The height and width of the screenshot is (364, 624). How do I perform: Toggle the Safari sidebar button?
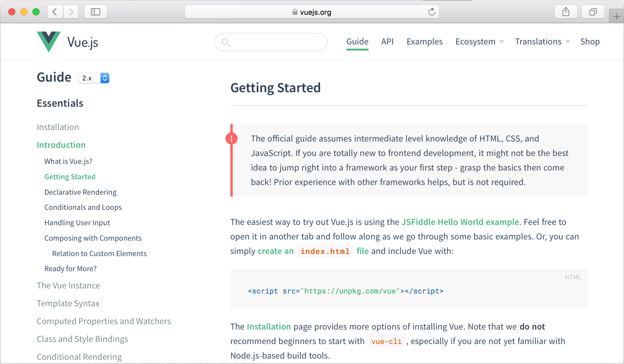pyautogui.click(x=96, y=12)
